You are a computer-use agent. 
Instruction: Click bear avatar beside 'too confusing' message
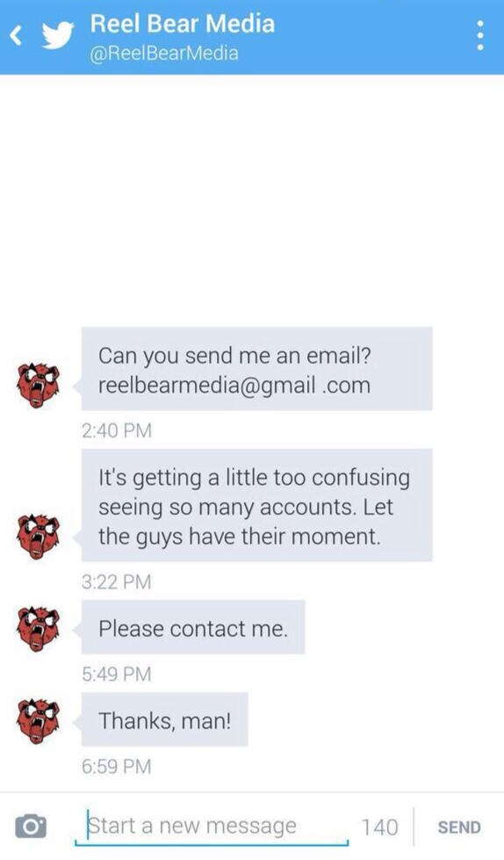tap(37, 537)
